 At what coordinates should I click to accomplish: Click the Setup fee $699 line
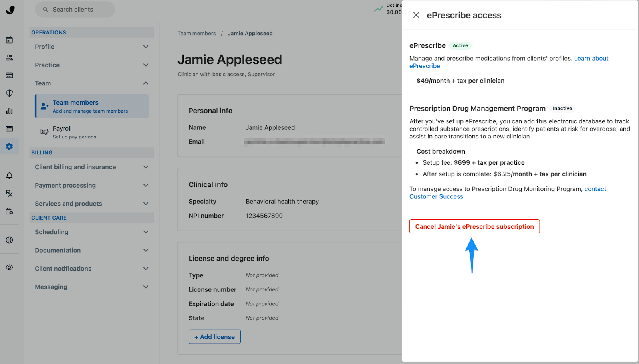(x=474, y=163)
